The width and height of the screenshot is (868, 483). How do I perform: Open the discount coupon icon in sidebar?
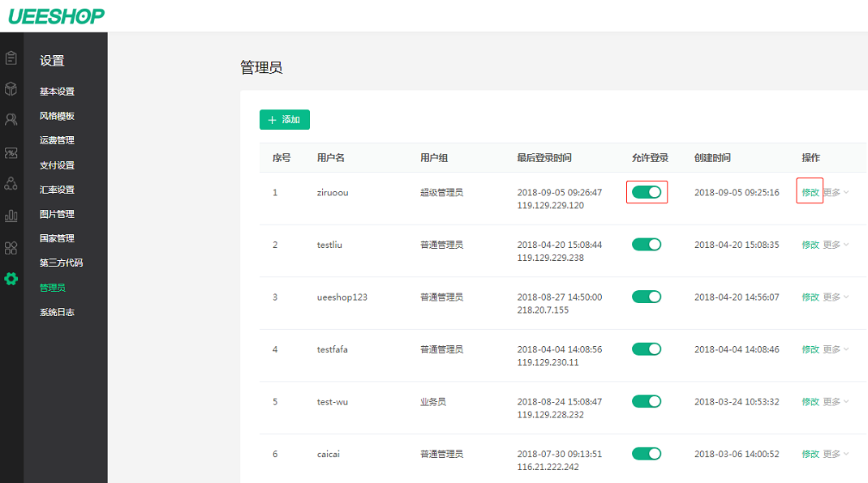(x=11, y=152)
